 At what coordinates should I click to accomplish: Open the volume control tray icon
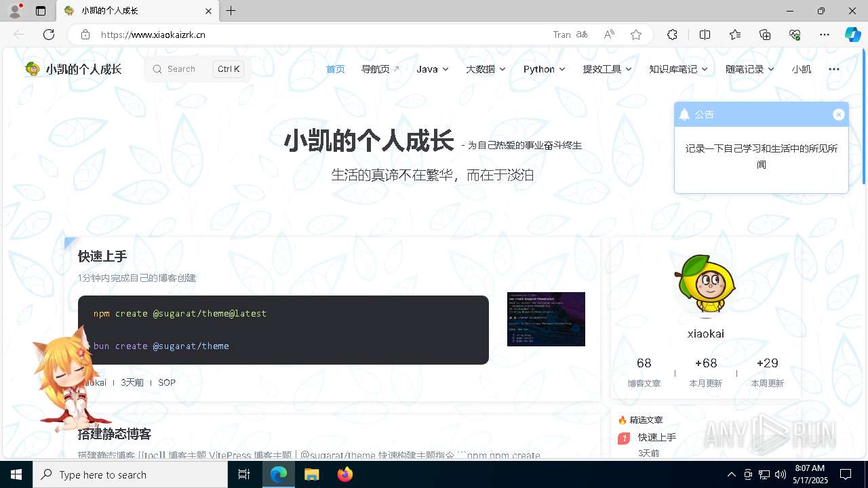pyautogui.click(x=781, y=474)
